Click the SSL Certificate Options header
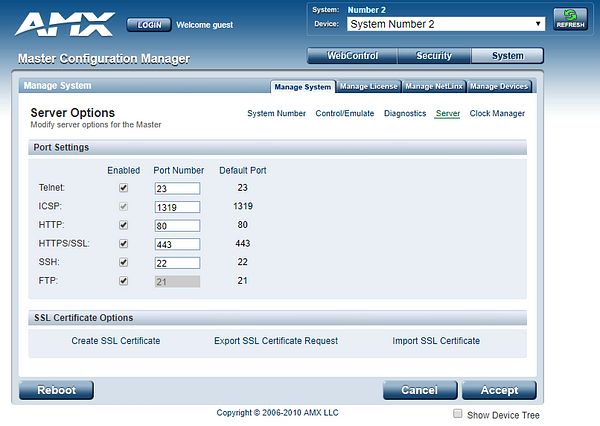The image size is (600, 426). 277,318
